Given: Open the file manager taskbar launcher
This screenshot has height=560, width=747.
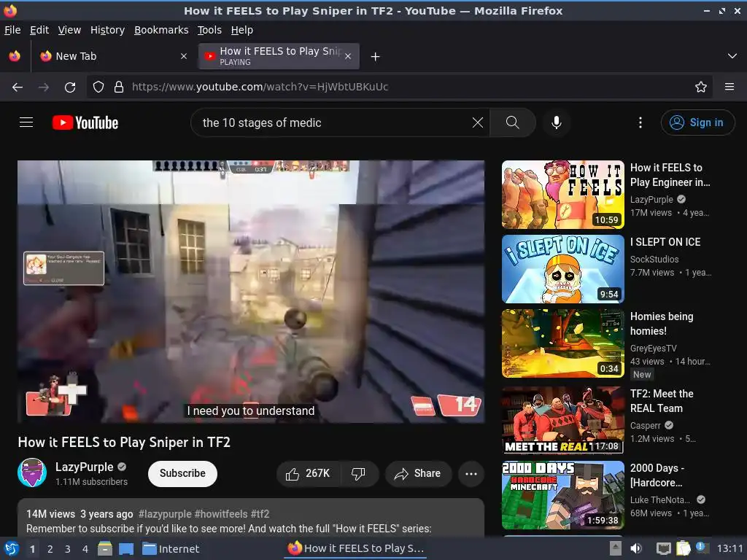Looking at the screenshot, I should [x=105, y=548].
